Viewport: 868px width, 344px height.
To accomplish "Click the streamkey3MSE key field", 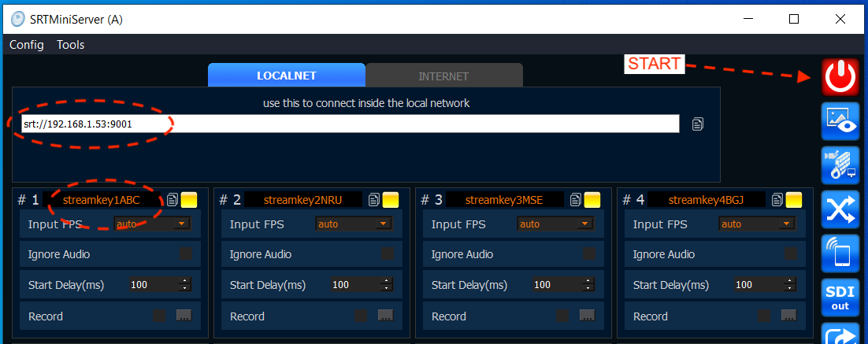I will coord(505,200).
